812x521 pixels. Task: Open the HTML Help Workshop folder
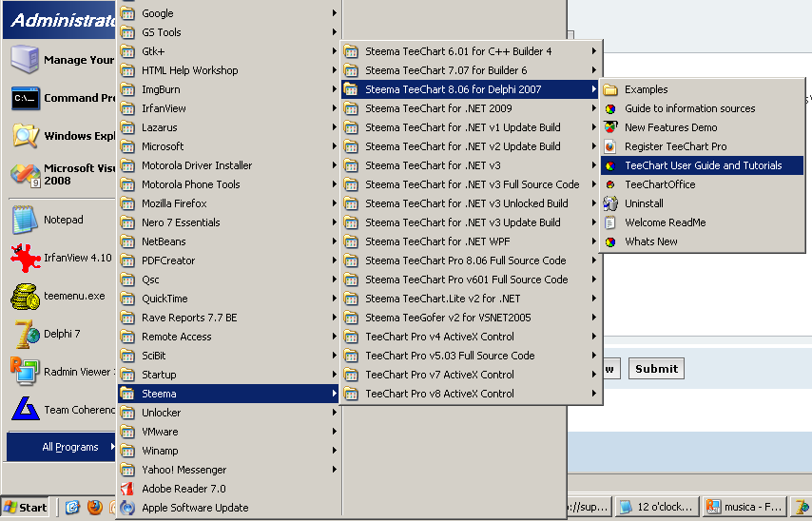tap(229, 70)
